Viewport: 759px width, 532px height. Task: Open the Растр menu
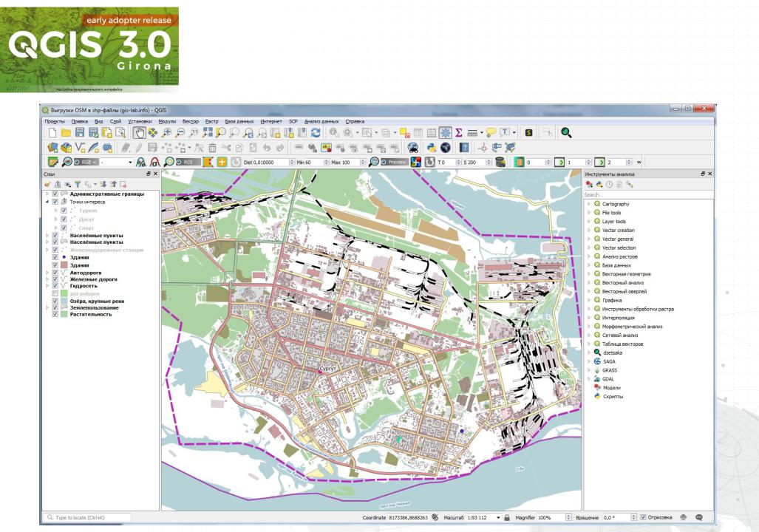pyautogui.click(x=211, y=121)
